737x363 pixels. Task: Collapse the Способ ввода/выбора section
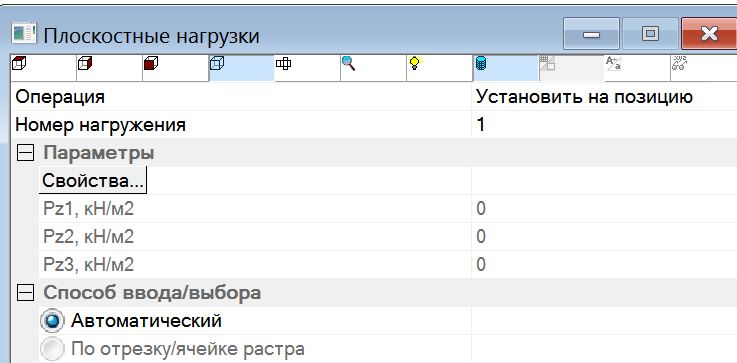(x=25, y=293)
